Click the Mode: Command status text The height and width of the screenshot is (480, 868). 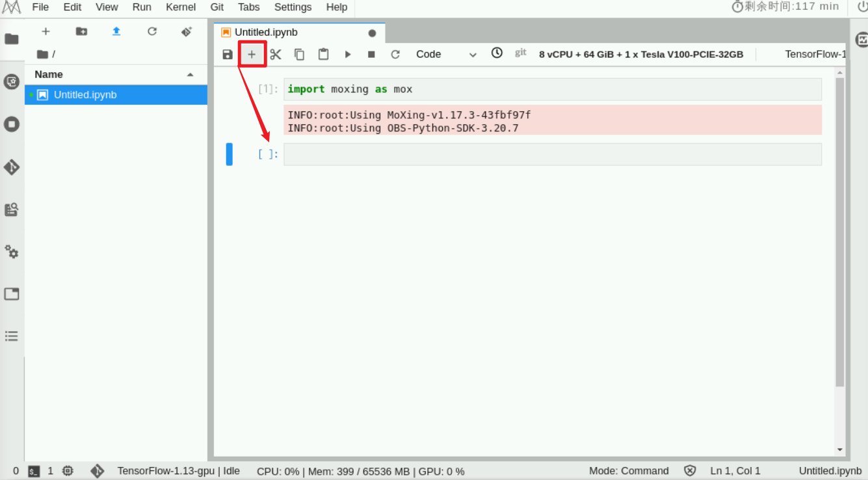pos(629,471)
